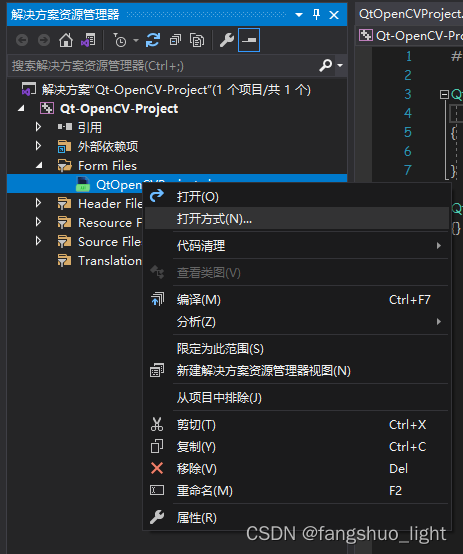Click the copy icon beside 复制(Y)

pyautogui.click(x=157, y=446)
